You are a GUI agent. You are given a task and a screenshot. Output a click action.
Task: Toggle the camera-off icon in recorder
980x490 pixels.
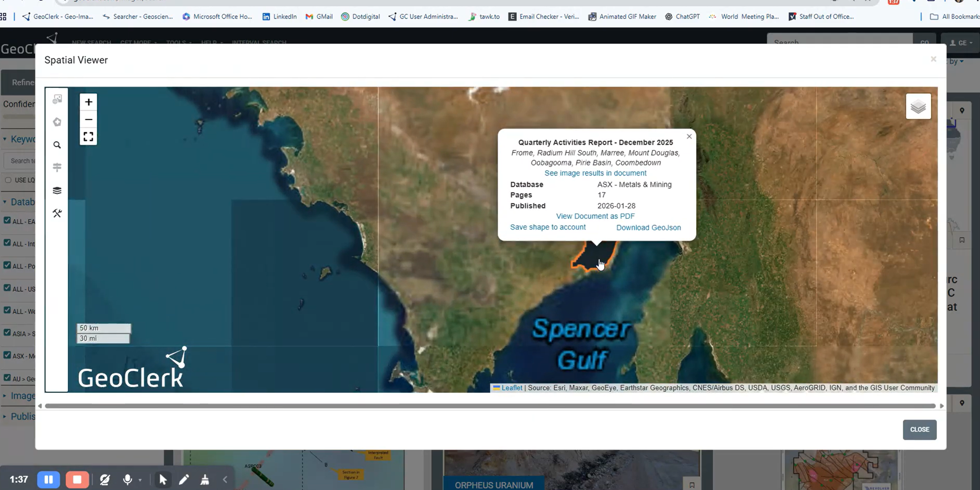click(x=105, y=479)
